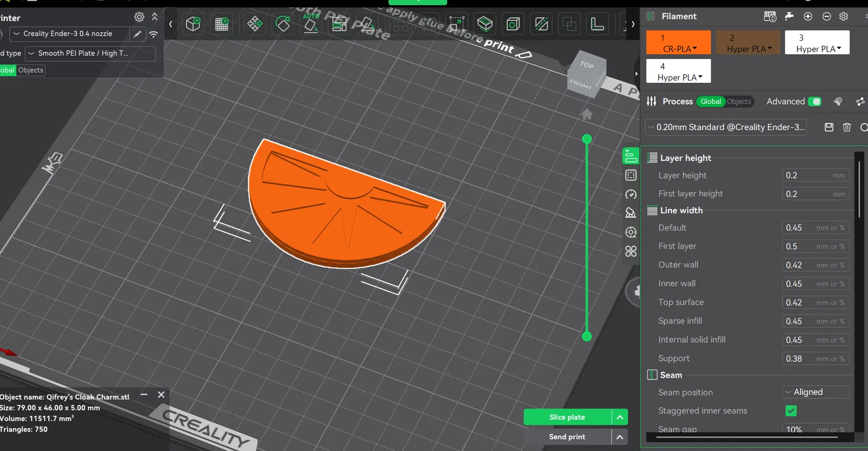Image resolution: width=868 pixels, height=451 pixels.
Task: Open the Seam position Aligned dropdown
Action: (x=815, y=392)
